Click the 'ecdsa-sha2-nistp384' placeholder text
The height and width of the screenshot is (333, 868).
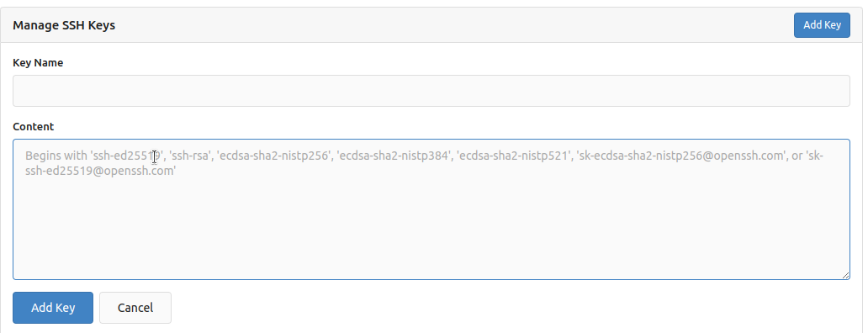point(394,156)
